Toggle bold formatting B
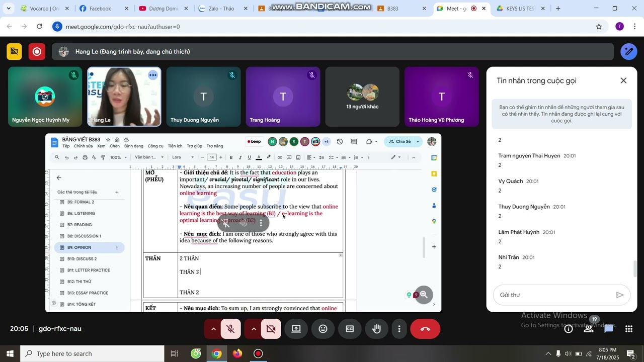 pos(231,157)
